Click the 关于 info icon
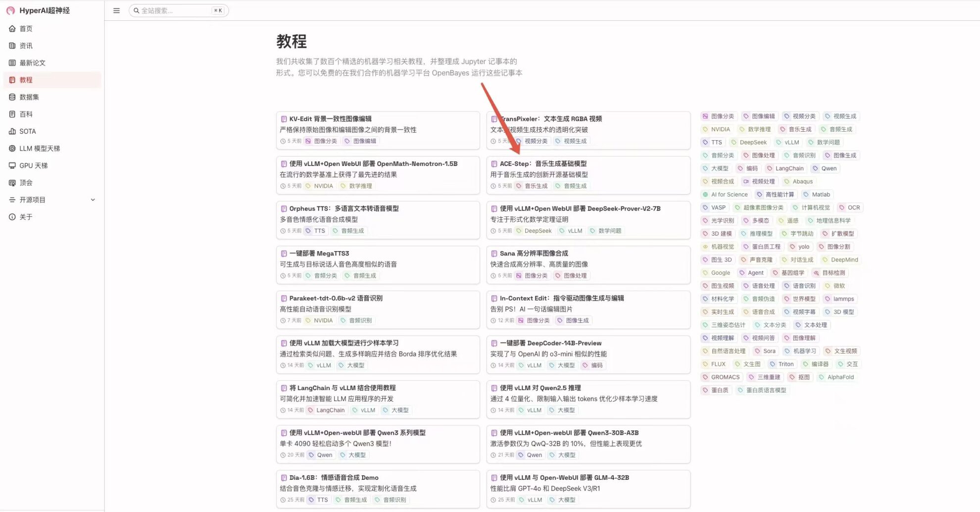The height and width of the screenshot is (512, 980). (12, 217)
